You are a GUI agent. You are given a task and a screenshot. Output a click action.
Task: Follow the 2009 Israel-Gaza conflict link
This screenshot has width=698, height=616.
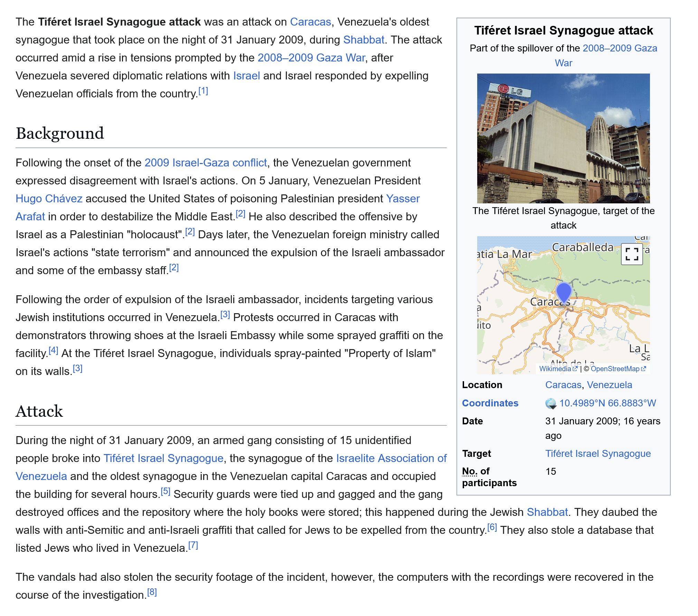(x=206, y=163)
